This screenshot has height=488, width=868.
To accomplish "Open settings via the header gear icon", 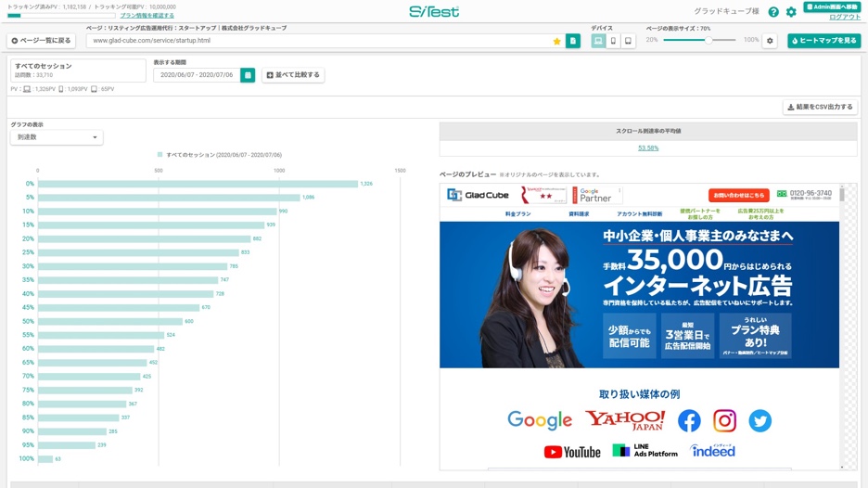I will pyautogui.click(x=791, y=12).
